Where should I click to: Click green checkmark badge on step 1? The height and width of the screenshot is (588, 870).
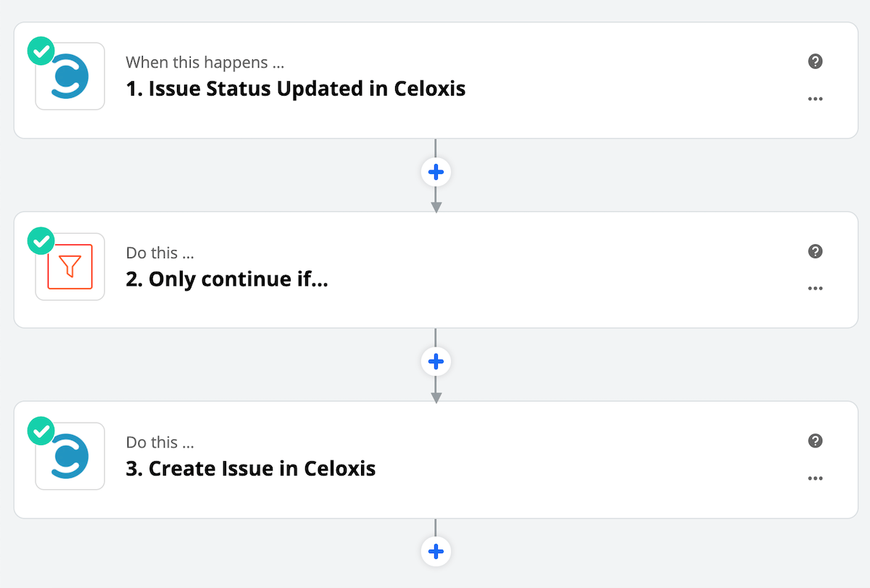coord(41,51)
